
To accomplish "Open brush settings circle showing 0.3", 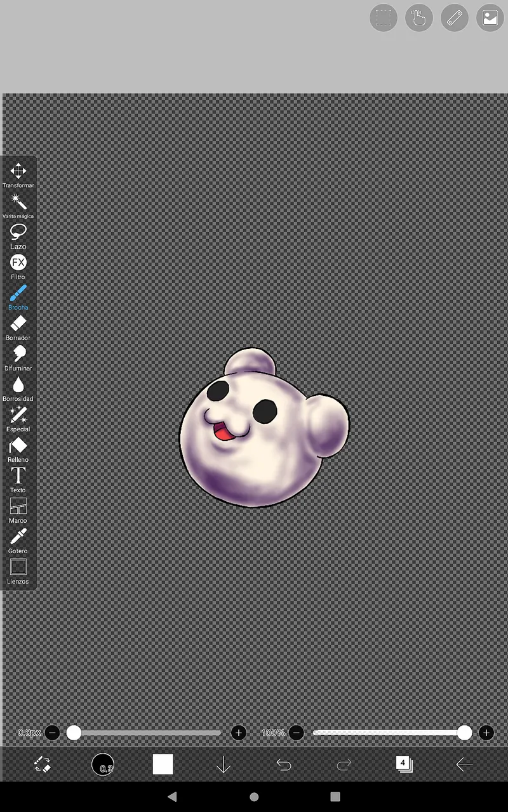I will (103, 764).
